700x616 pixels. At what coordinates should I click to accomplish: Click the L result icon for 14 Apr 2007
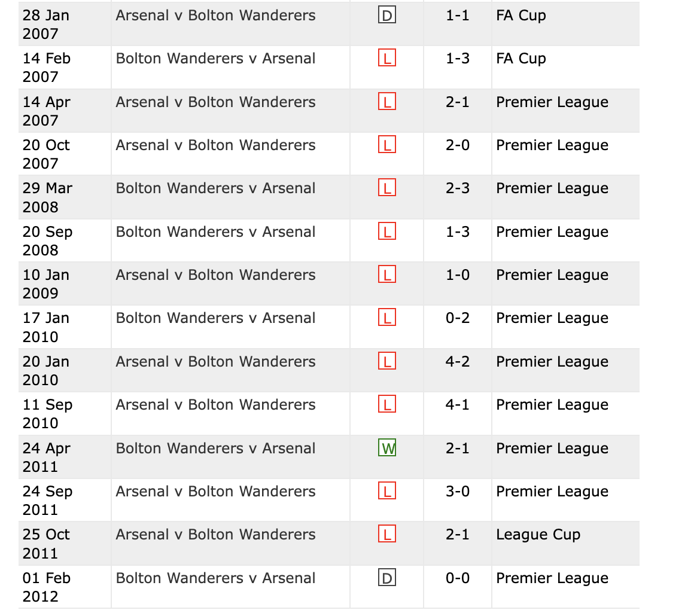point(386,101)
